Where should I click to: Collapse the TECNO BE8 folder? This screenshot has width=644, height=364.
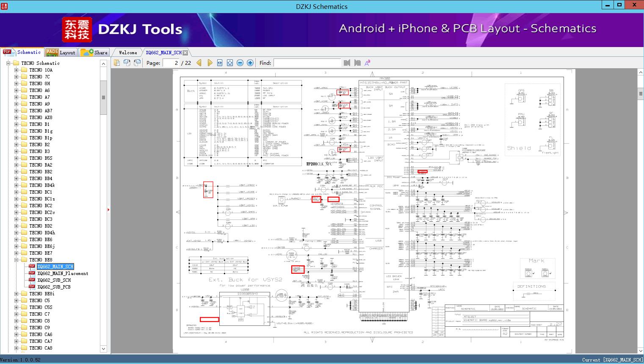pyautogui.click(x=16, y=260)
